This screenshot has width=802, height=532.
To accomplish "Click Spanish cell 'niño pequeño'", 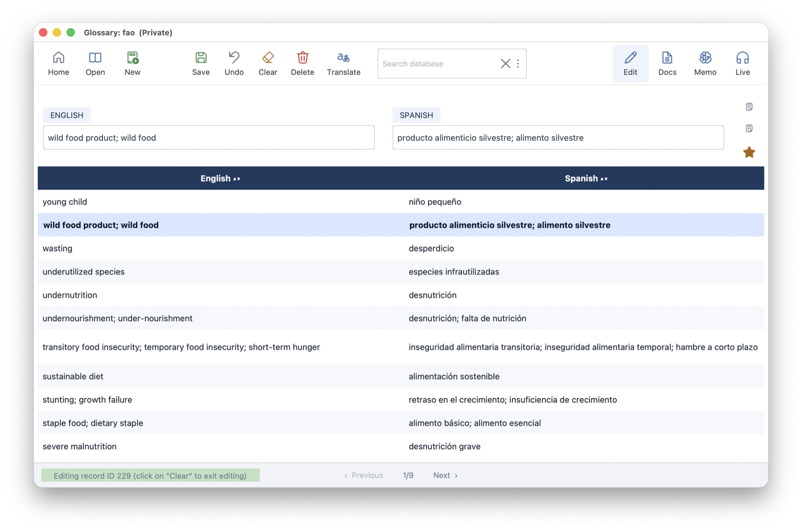I will (x=435, y=202).
